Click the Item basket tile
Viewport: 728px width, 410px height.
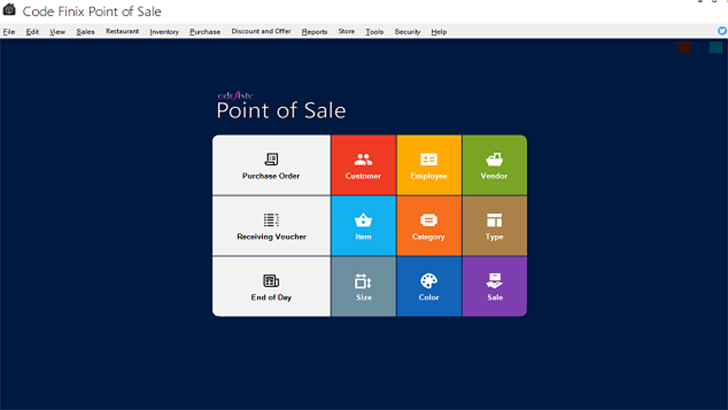click(x=363, y=226)
